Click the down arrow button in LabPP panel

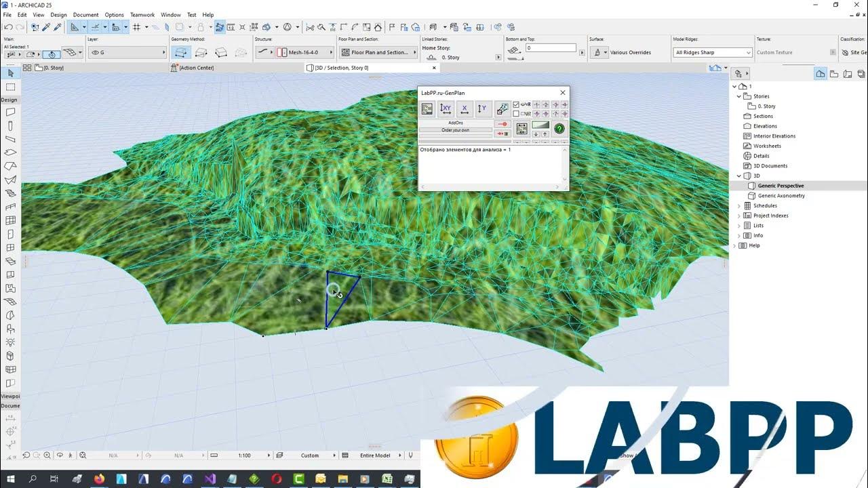(536, 134)
